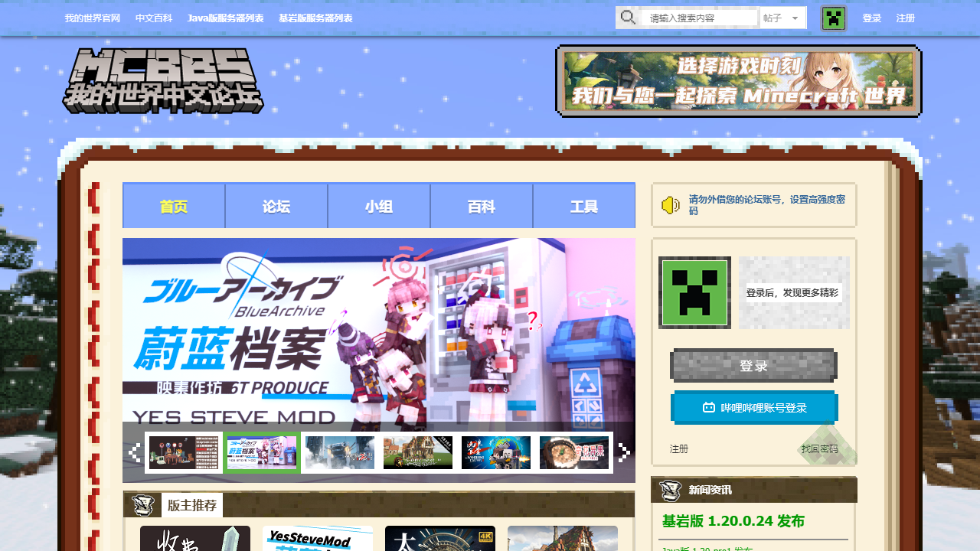Click the 新闻资讯 header text
The image size is (980, 551).
click(710, 490)
